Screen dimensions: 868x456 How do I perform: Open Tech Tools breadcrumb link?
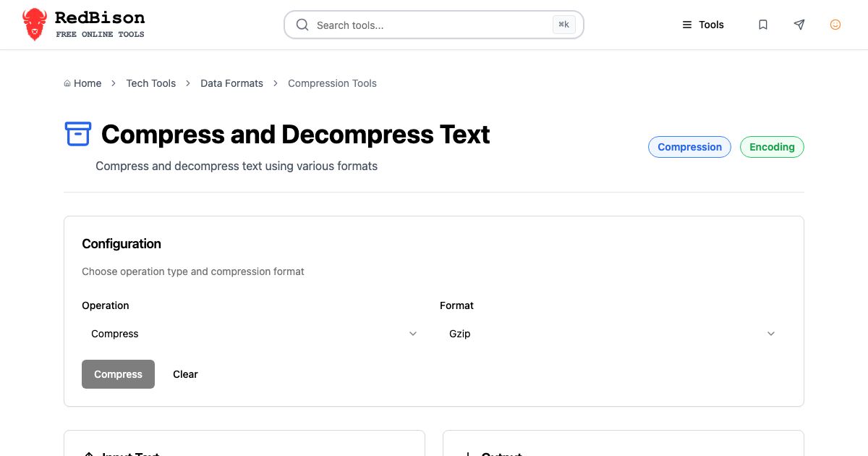tap(151, 83)
